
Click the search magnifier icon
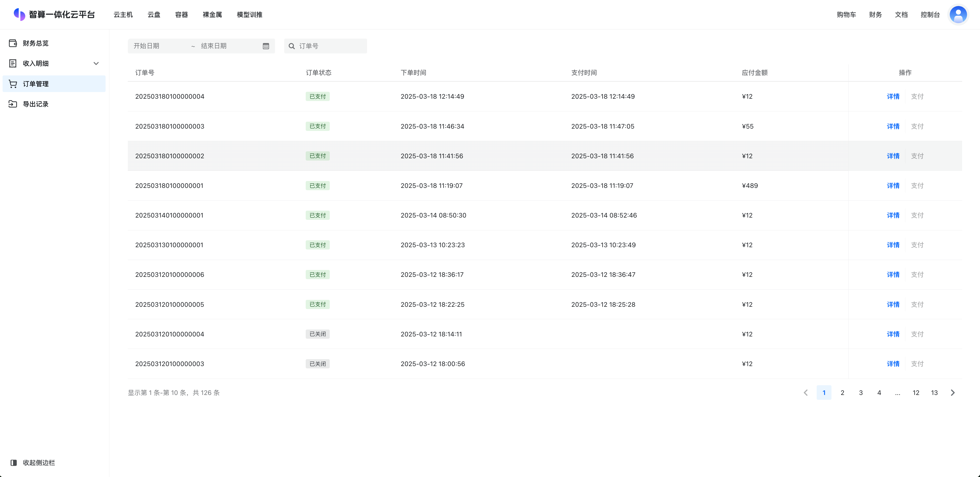[292, 46]
